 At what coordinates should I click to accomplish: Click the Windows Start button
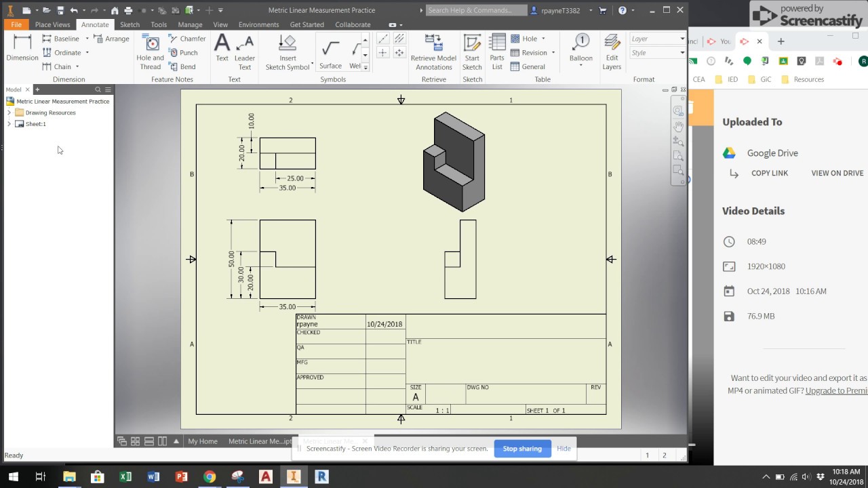13,476
